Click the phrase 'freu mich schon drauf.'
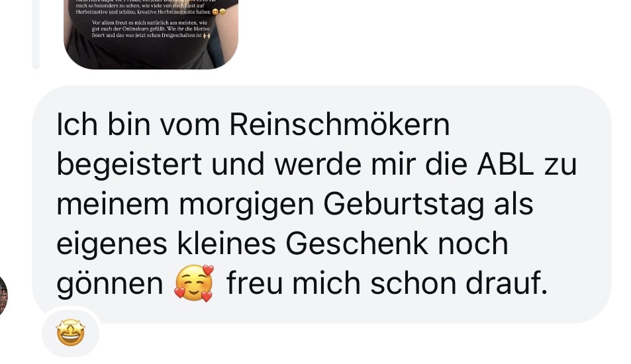Viewport: 631px width, 364px height. click(387, 283)
